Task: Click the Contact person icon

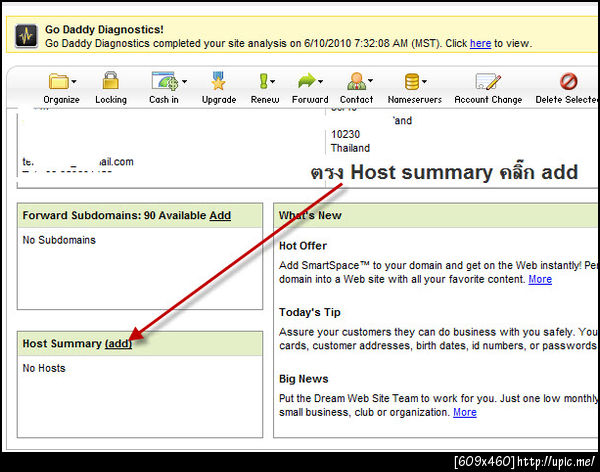Action: pos(356,81)
